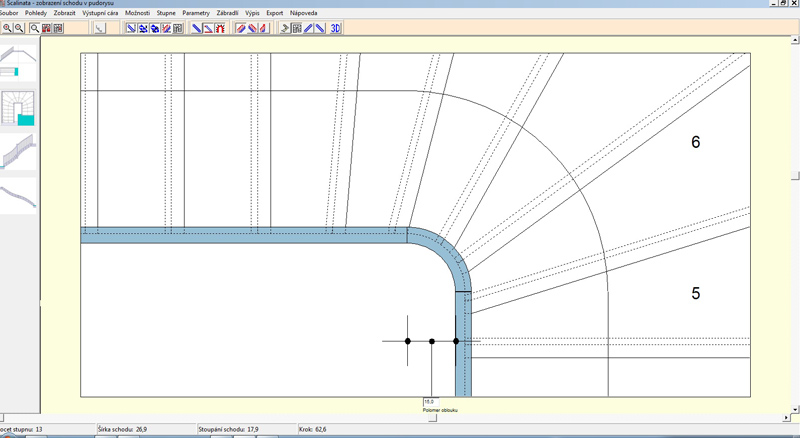Viewport: 800px width, 438px height.
Task: Click the zoom out magnifier icon
Action: 19,28
